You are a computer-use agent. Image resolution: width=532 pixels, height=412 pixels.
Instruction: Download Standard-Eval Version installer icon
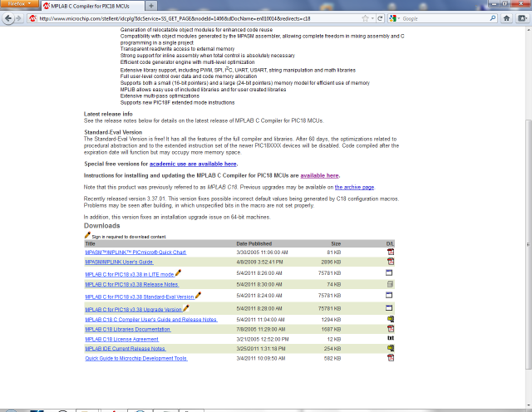click(x=389, y=295)
